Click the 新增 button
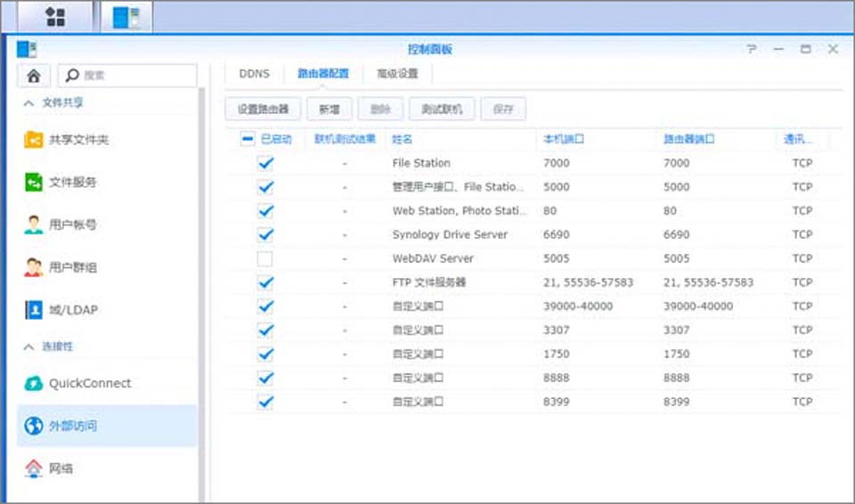The image size is (855, 504). coord(329,110)
